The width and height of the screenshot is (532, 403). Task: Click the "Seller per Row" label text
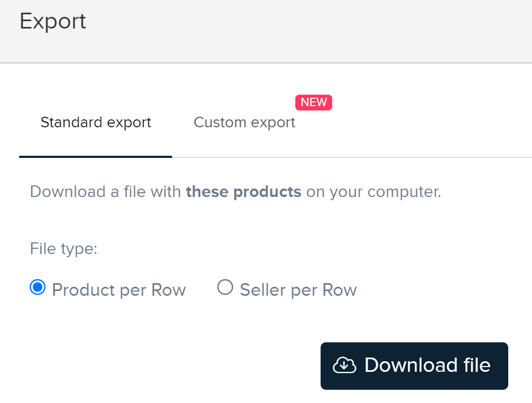point(298,290)
